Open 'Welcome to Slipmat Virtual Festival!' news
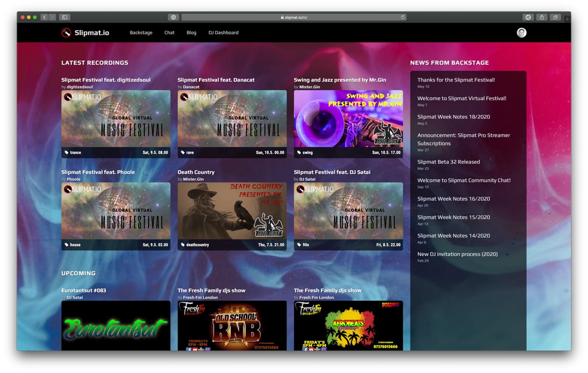 (462, 98)
